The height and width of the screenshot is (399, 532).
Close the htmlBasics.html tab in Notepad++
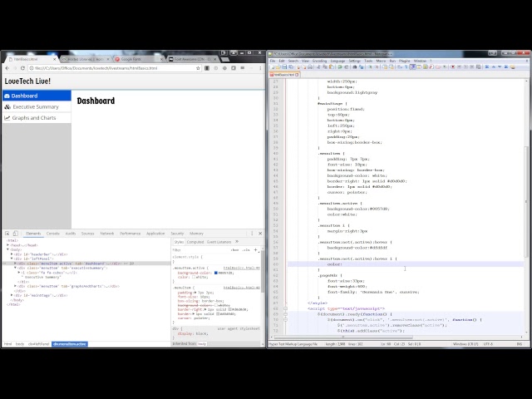(297, 74)
